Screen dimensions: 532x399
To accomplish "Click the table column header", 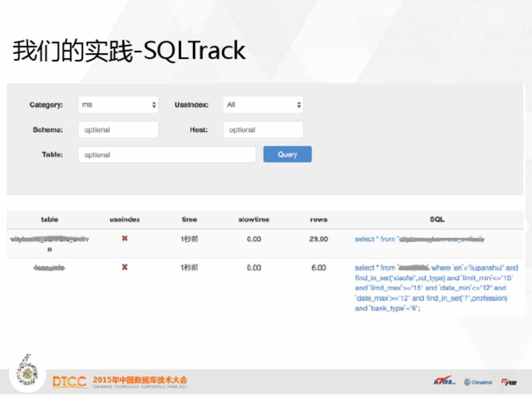I will pyautogui.click(x=49, y=219).
